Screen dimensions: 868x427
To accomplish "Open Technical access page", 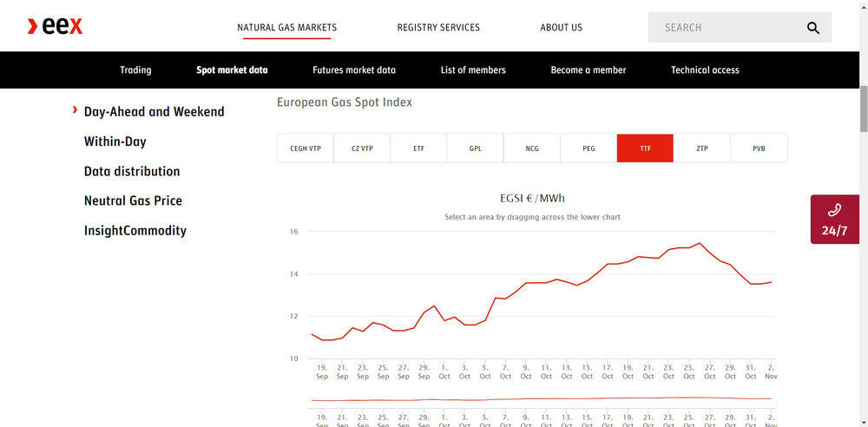I will [705, 70].
